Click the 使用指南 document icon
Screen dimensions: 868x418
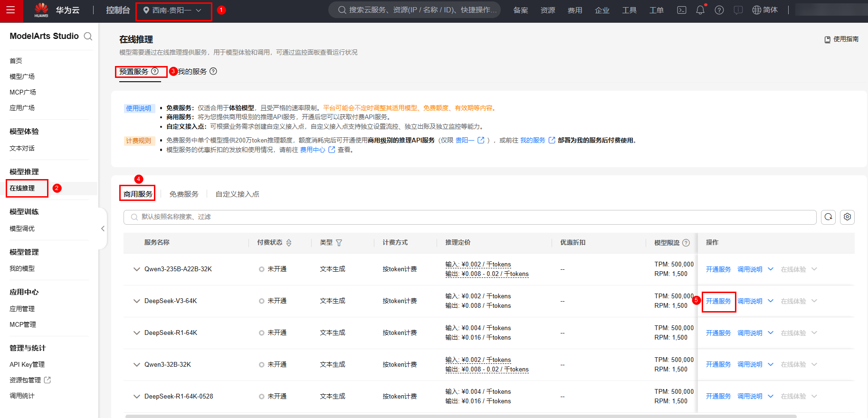tap(828, 39)
